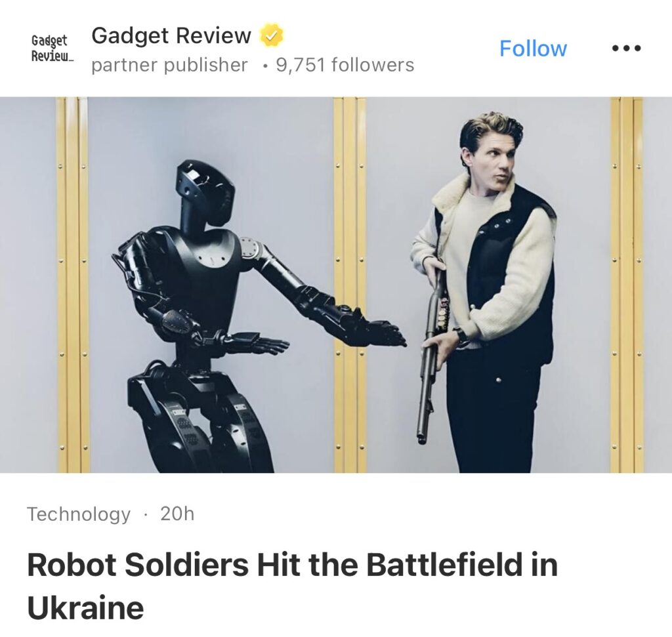
Task: Open the Technology category tag
Action: (x=79, y=514)
